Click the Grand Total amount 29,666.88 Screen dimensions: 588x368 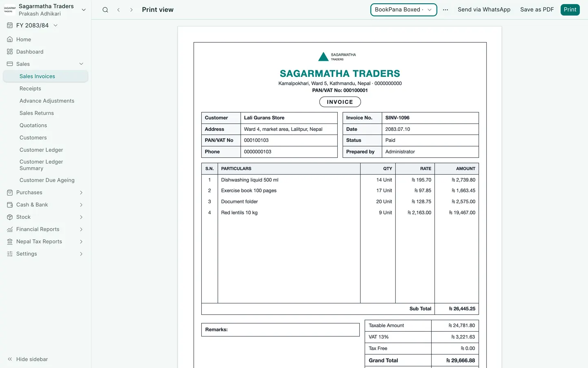click(461, 360)
